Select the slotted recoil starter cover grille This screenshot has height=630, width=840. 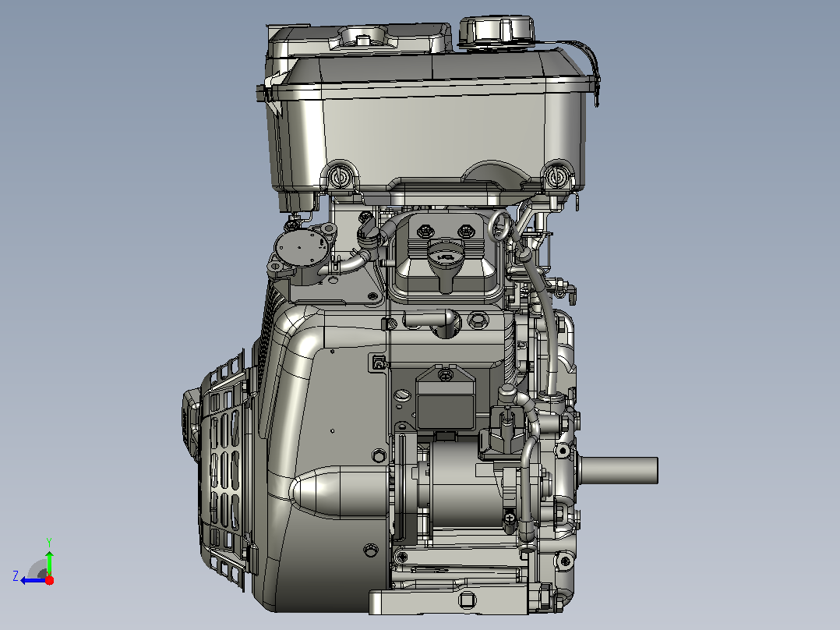[x=224, y=469]
